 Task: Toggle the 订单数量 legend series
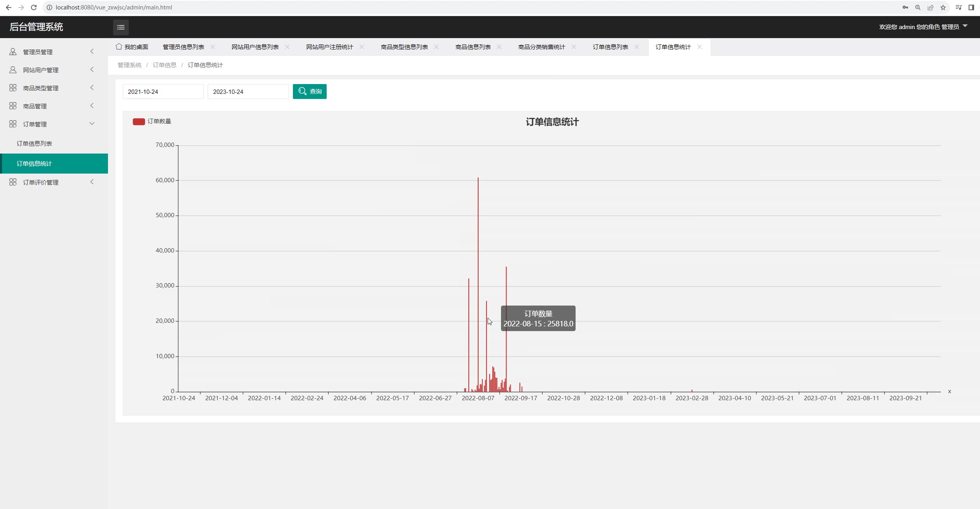[x=152, y=121]
